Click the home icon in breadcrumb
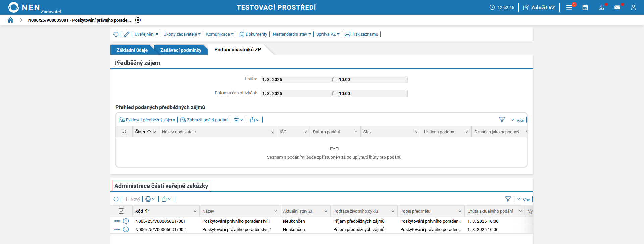Viewport: 644px width, 244px height. (10, 20)
